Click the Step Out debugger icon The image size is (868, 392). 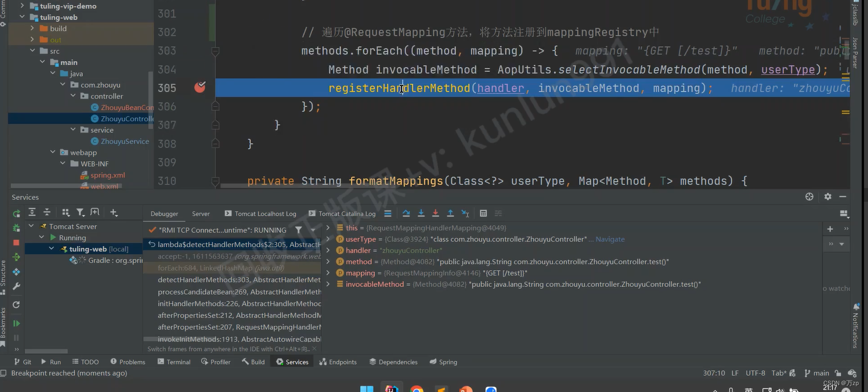(x=450, y=213)
